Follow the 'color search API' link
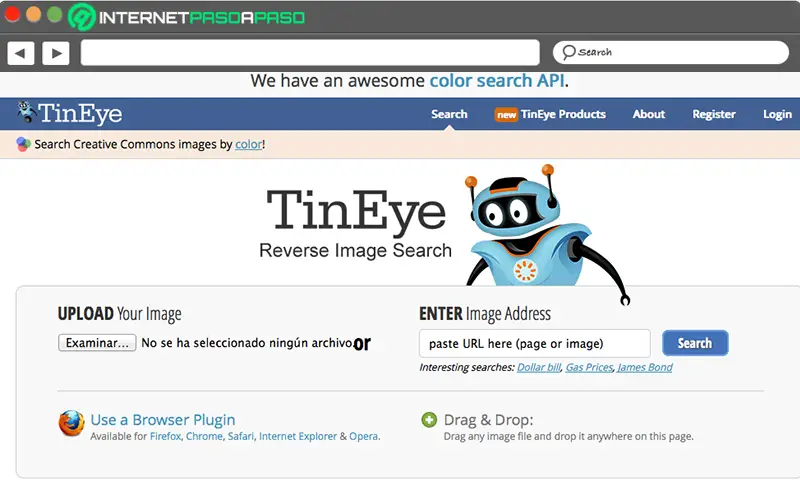 coord(497,81)
